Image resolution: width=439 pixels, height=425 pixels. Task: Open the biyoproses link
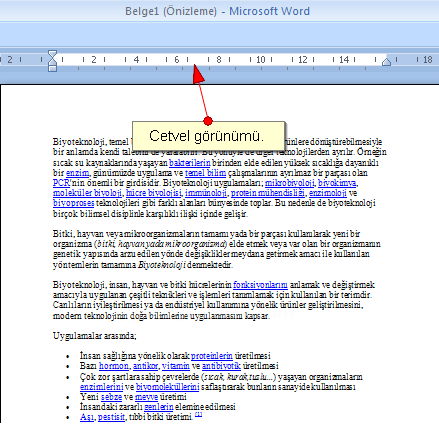click(73, 203)
